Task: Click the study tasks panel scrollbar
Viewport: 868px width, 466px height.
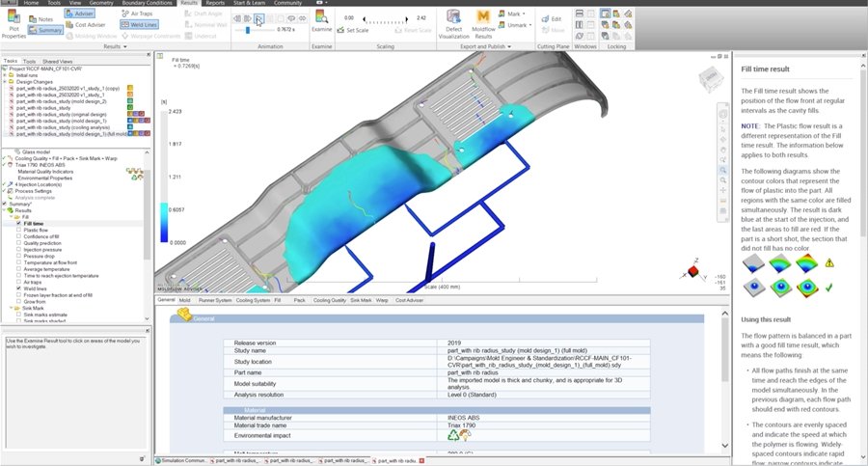Action: pos(147,215)
